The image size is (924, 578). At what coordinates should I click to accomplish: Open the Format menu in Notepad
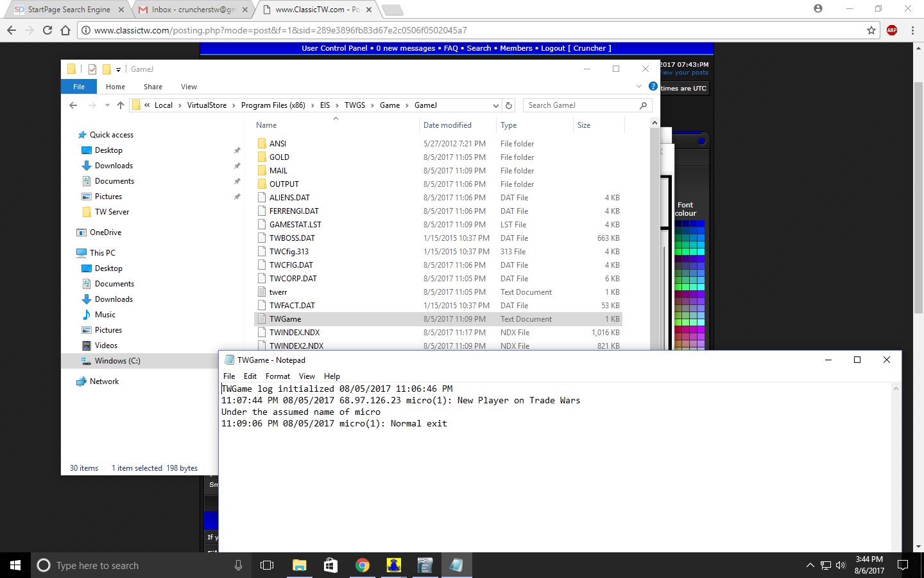click(277, 376)
